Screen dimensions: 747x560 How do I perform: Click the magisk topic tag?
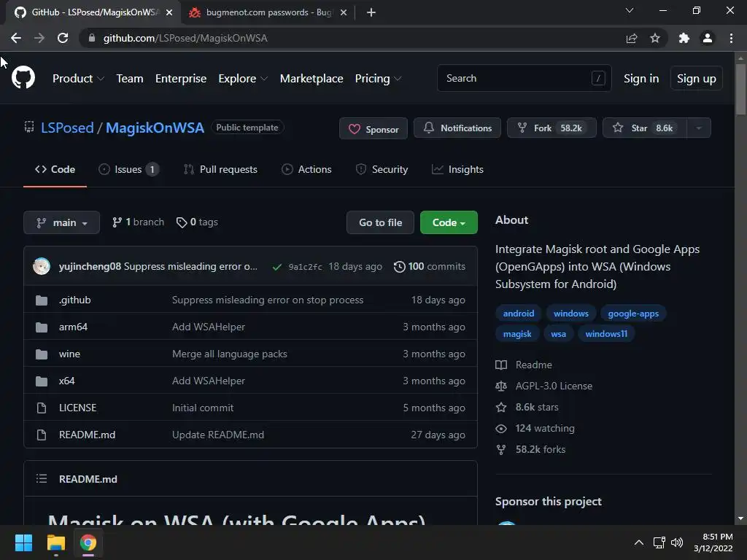click(517, 334)
